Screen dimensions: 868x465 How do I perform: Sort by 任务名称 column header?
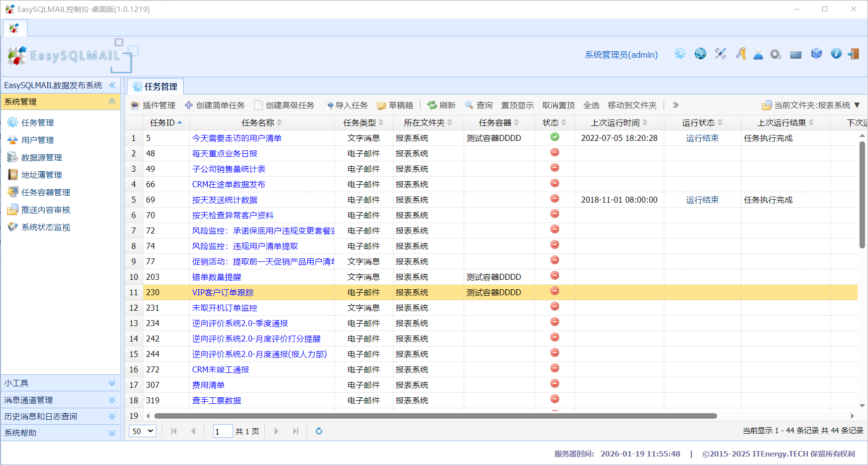pyautogui.click(x=262, y=122)
